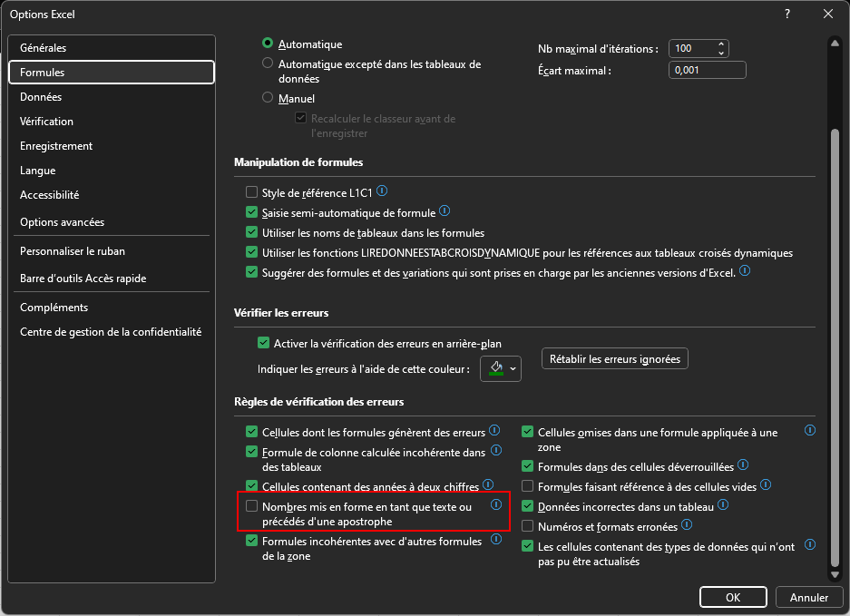Open the Help question mark in title bar

[x=786, y=14]
